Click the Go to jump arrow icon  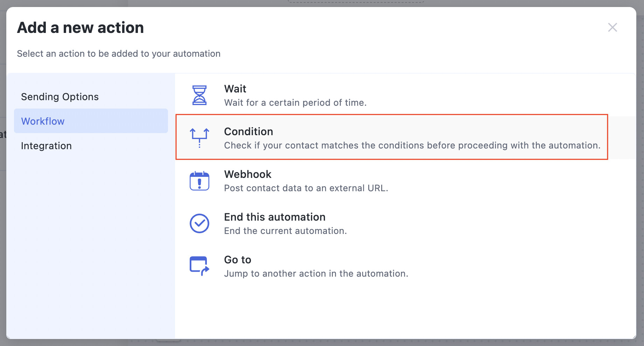point(199,266)
